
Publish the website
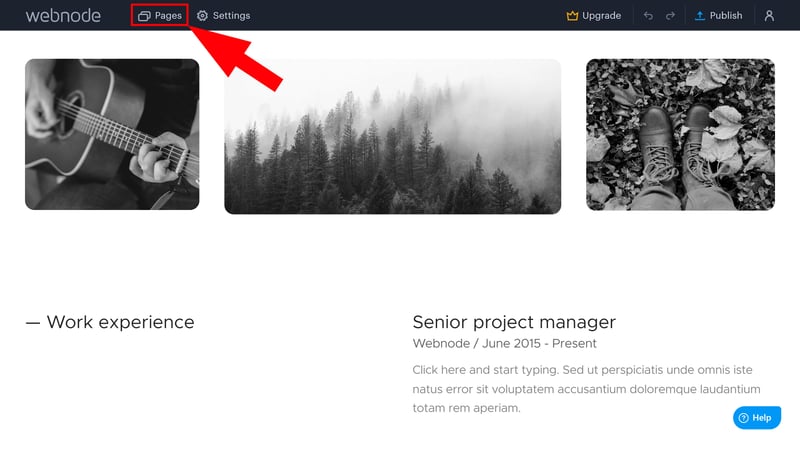tap(718, 15)
